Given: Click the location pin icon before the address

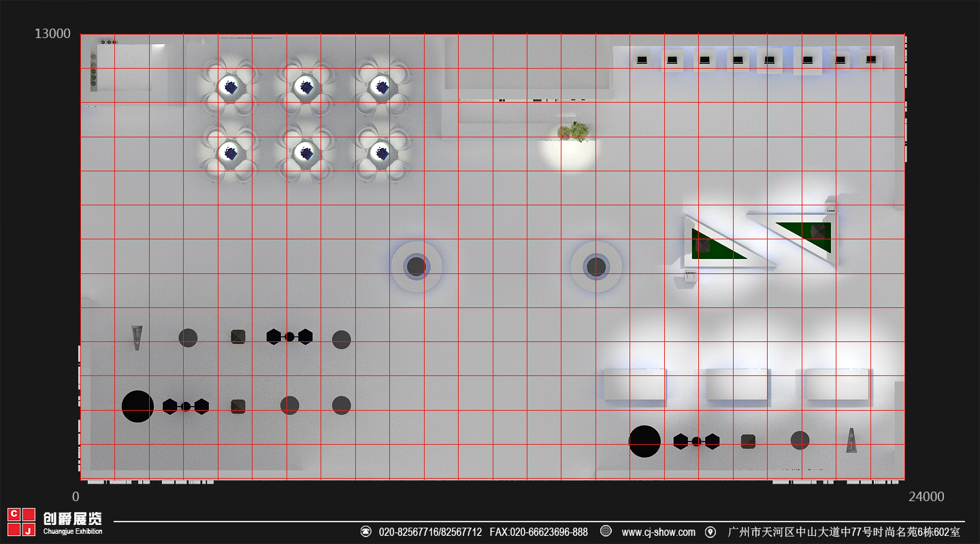Looking at the screenshot, I should coord(710,532).
